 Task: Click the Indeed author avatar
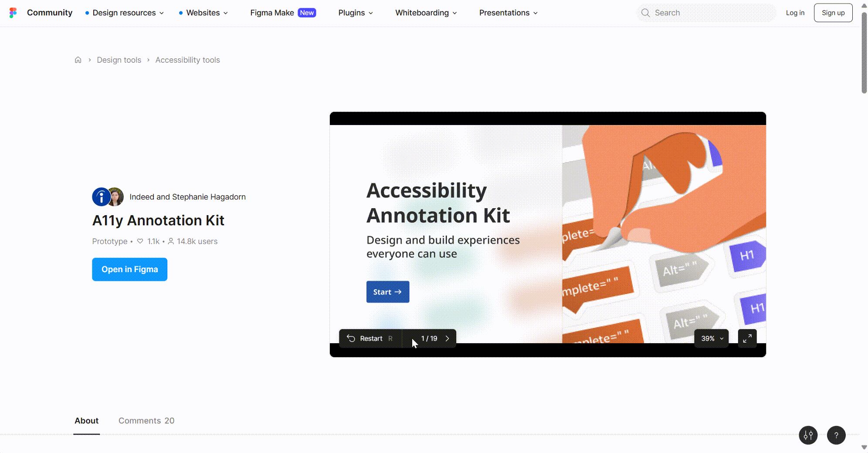(x=101, y=197)
